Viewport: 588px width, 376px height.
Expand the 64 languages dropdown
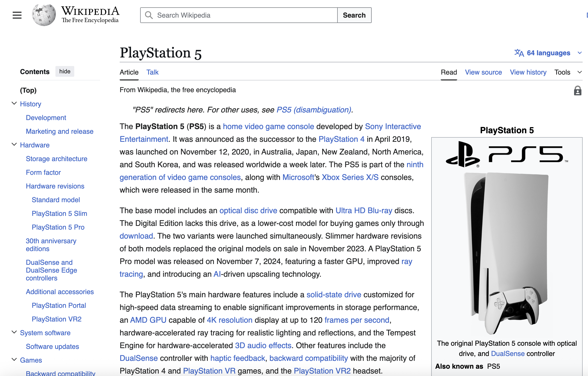tap(580, 53)
